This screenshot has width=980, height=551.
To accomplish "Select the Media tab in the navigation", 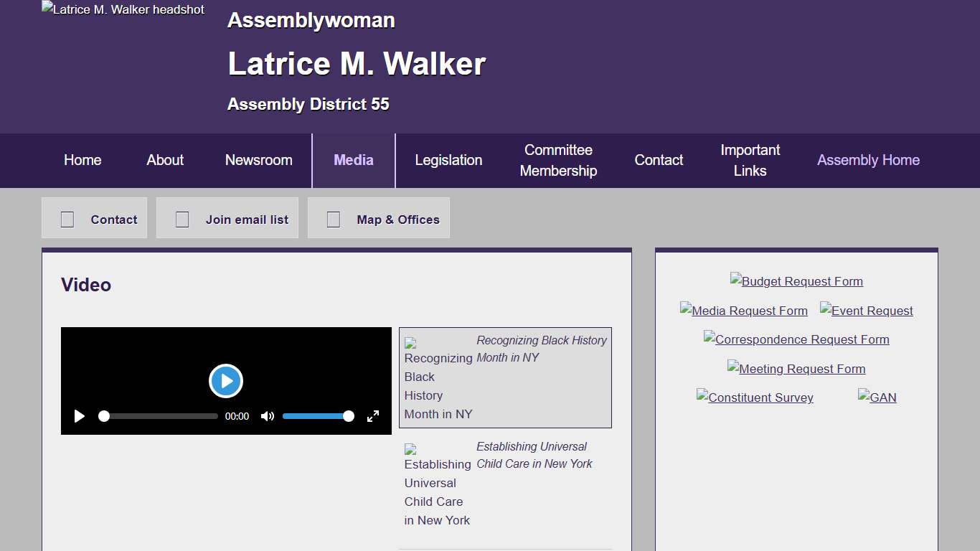I will (353, 160).
